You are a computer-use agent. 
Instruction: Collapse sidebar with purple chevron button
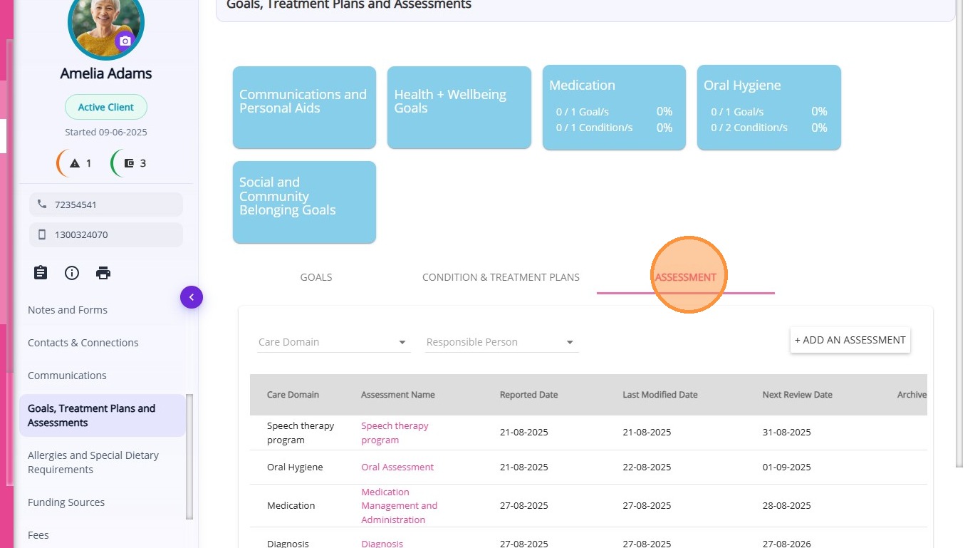tap(191, 297)
